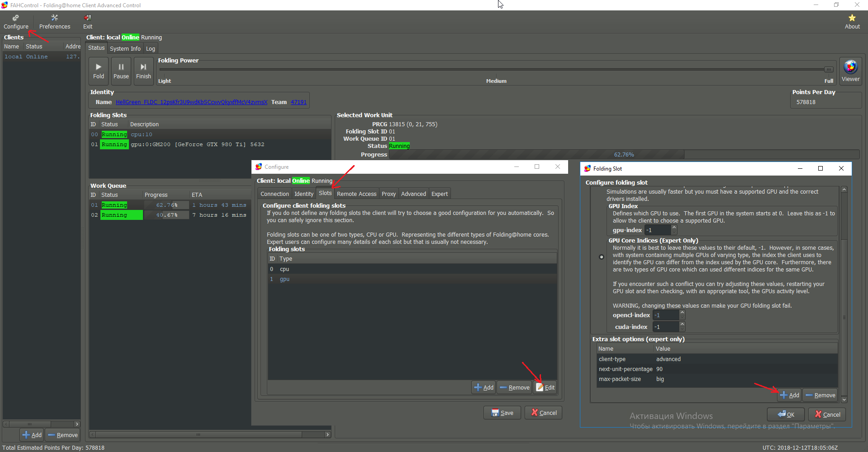868x452 pixels.
Task: Open the Proxy tab in Configure
Action: coord(389,194)
